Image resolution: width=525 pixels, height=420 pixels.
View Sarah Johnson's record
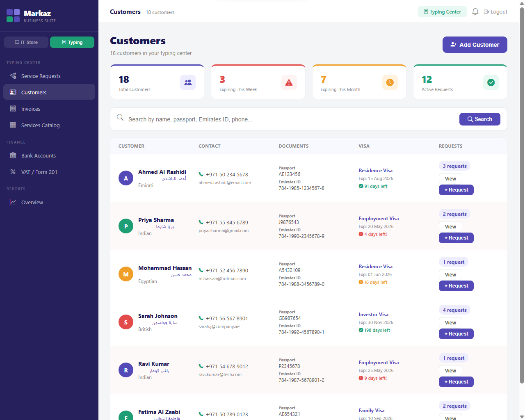coord(450,323)
